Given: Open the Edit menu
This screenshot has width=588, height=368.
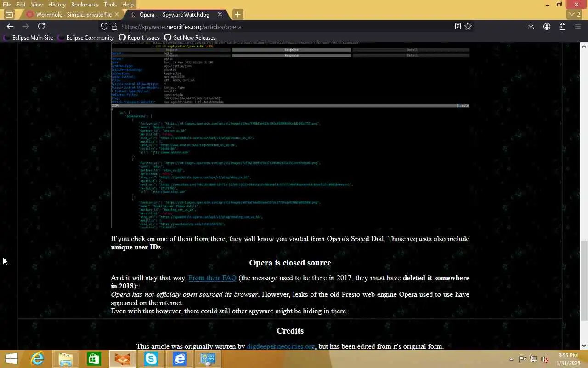Looking at the screenshot, I should [21, 5].
